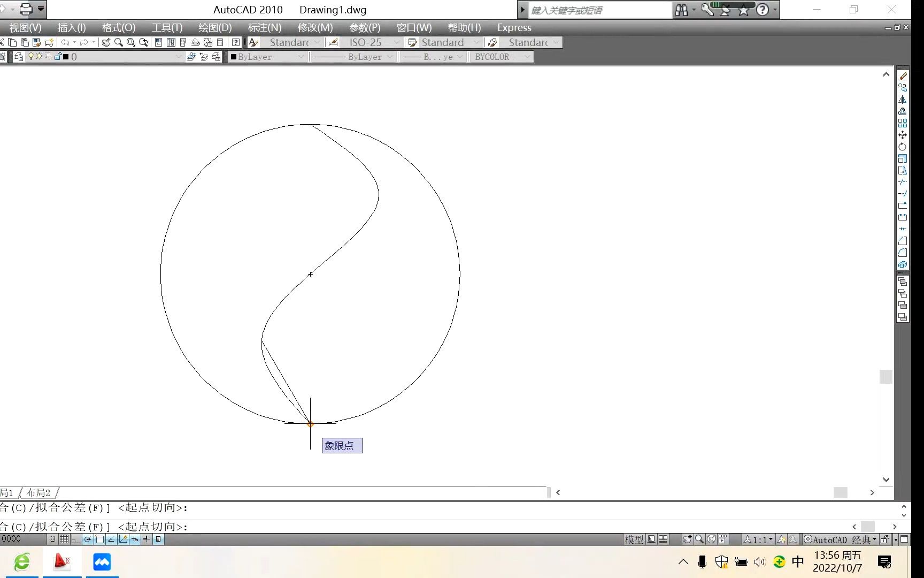Click the Zoom Previous icon
The height and width of the screenshot is (578, 924).
click(143, 42)
